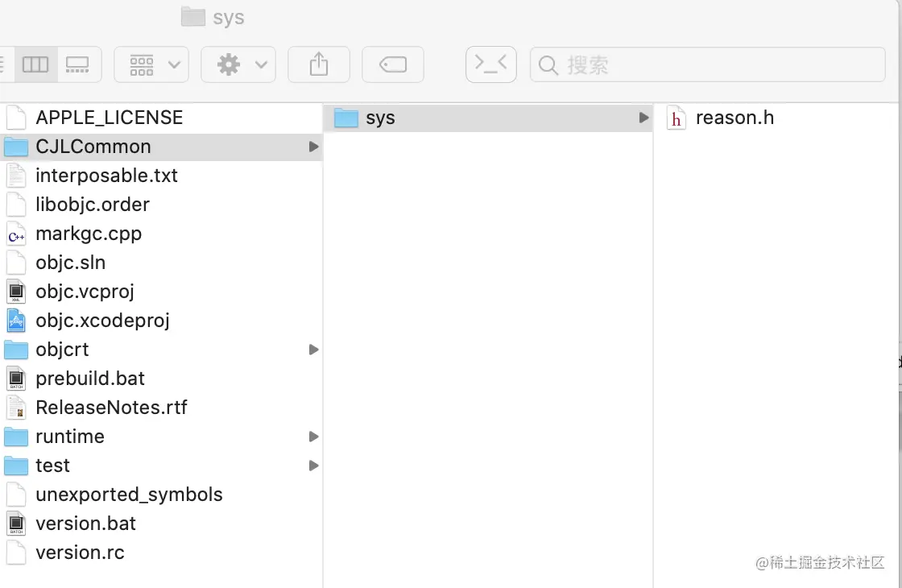Expand the test folder arrow
The height and width of the screenshot is (588, 902).
click(x=313, y=465)
